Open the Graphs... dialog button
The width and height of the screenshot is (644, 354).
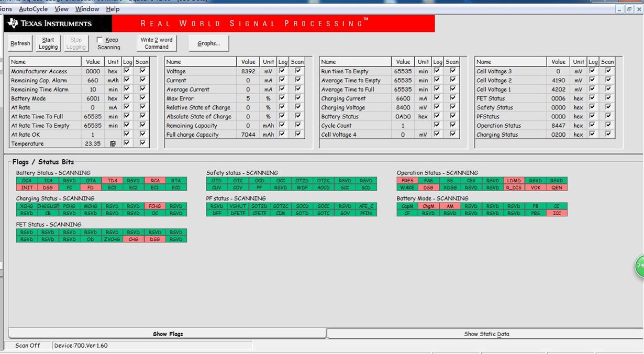pyautogui.click(x=209, y=43)
